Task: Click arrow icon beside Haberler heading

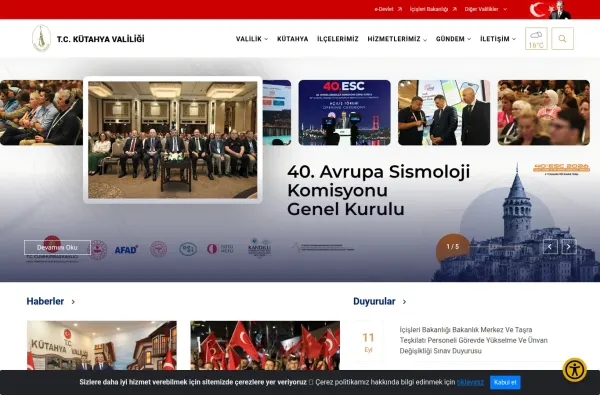Action: coord(73,302)
